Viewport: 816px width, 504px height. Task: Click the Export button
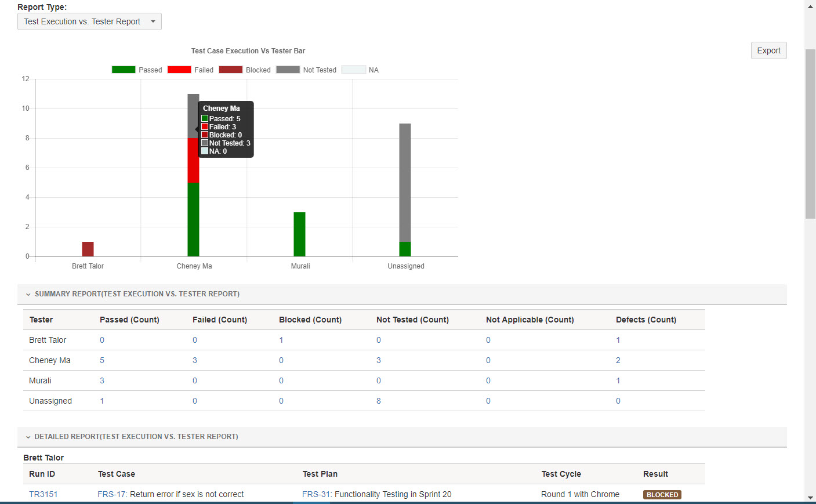tap(768, 50)
